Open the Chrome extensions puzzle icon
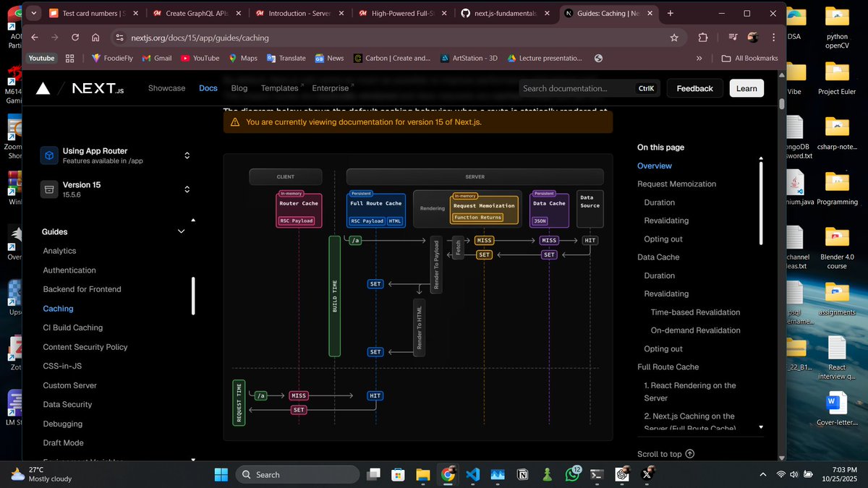 [x=703, y=38]
